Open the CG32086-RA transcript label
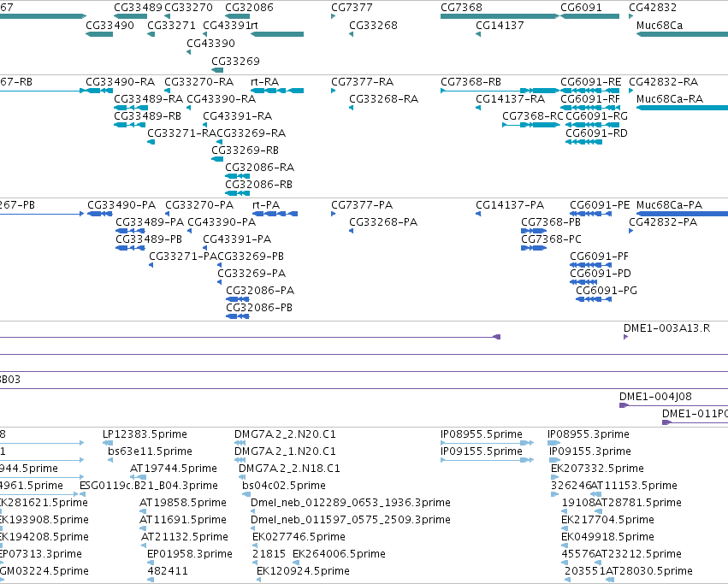 [x=260, y=168]
